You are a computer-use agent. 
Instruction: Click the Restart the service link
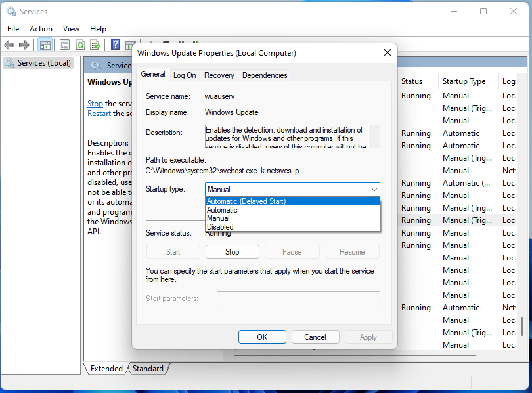pos(99,114)
